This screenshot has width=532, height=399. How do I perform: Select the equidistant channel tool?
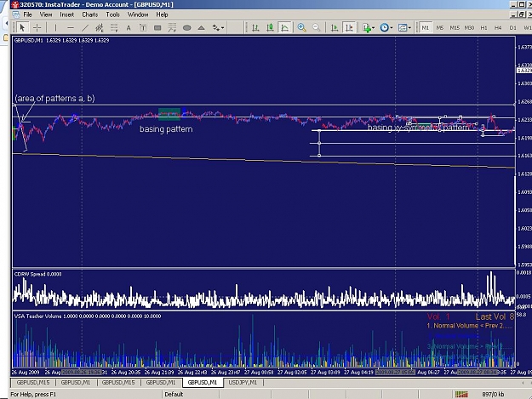[100, 28]
